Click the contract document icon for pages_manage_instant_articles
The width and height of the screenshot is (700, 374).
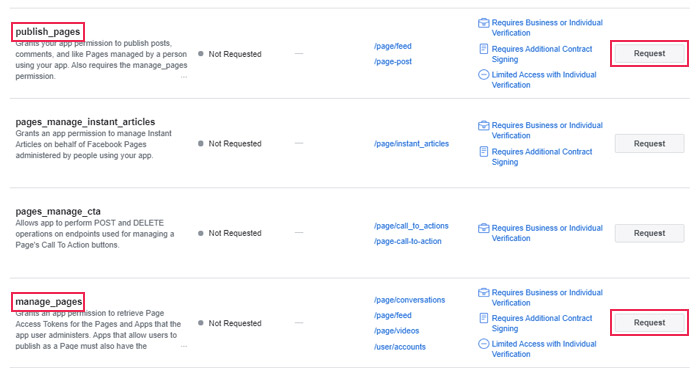(x=483, y=152)
